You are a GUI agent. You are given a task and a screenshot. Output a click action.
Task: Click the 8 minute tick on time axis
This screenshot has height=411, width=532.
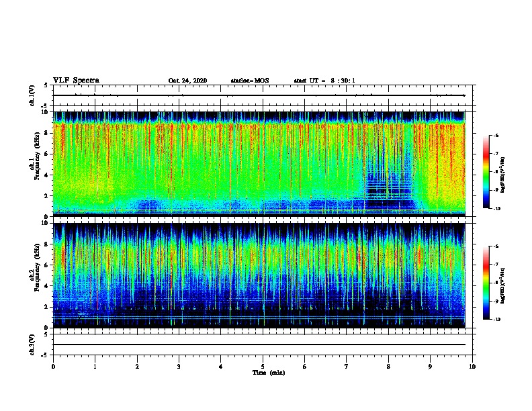point(388,367)
